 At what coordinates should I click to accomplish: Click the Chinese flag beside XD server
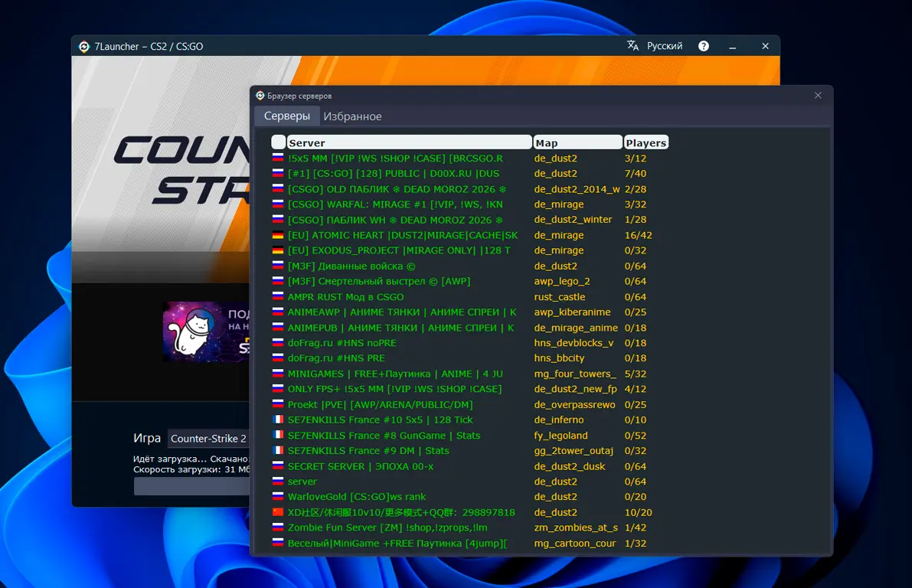point(278,512)
